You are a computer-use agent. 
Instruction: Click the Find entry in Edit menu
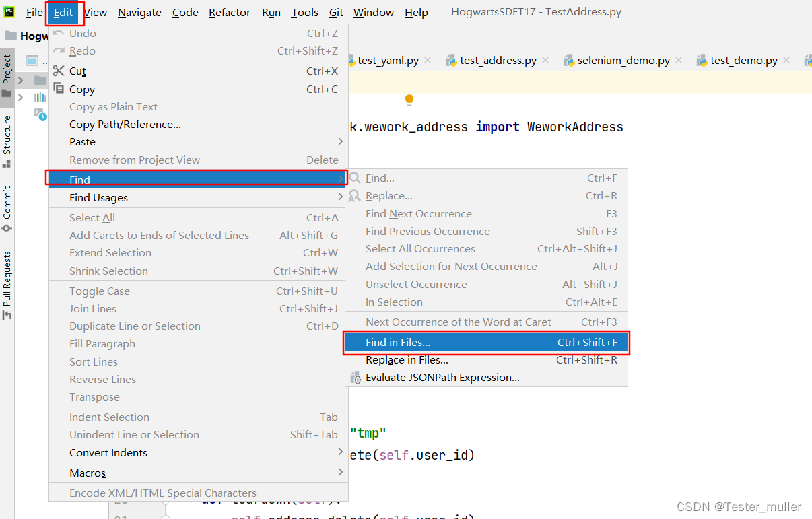click(198, 180)
